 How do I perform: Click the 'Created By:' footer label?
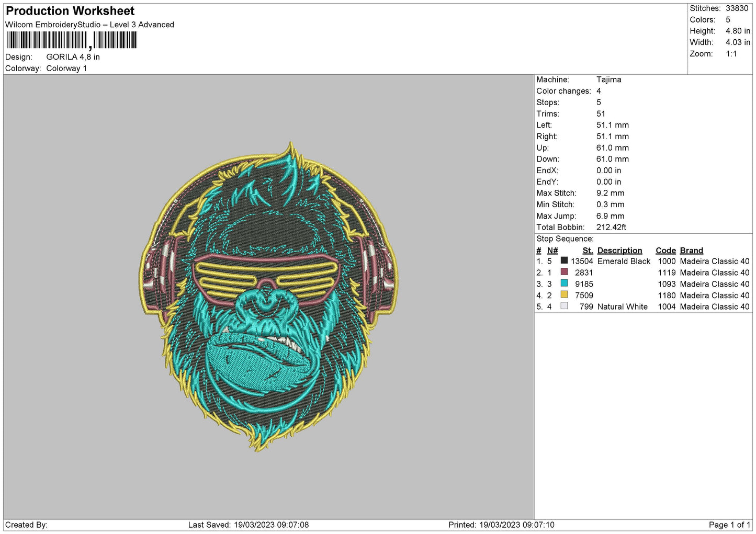26,525
